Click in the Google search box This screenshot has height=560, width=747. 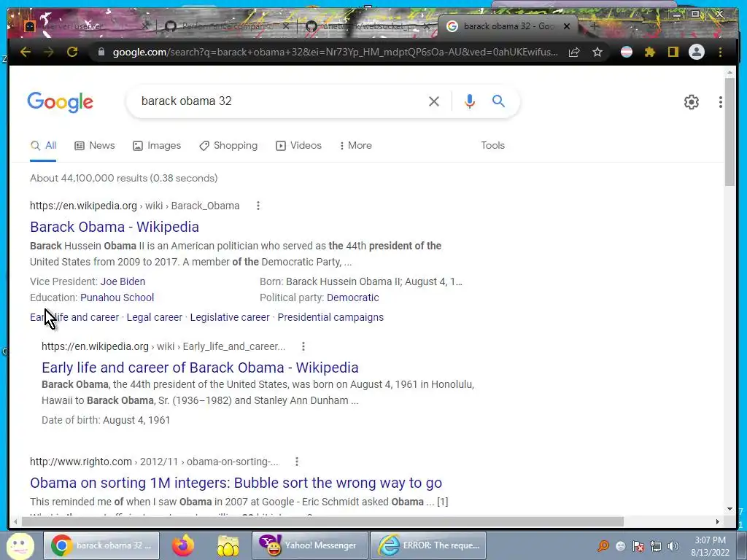tap(281, 101)
